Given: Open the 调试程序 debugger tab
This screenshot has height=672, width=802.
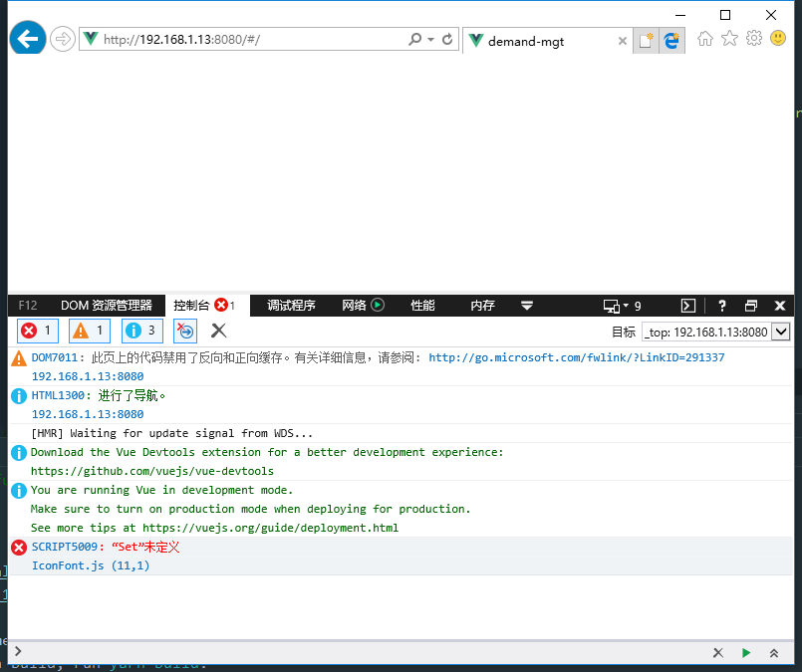Looking at the screenshot, I should [291, 305].
